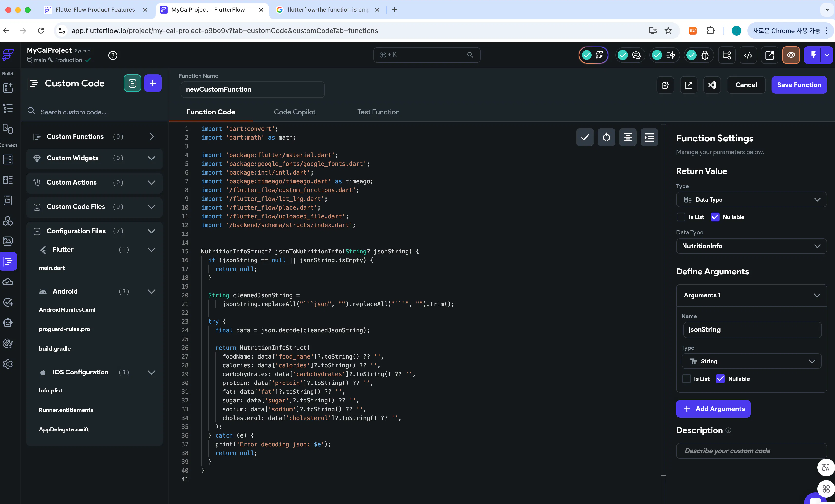The height and width of the screenshot is (504, 835).
Task: Switch to the Function Code tab
Action: point(211,112)
